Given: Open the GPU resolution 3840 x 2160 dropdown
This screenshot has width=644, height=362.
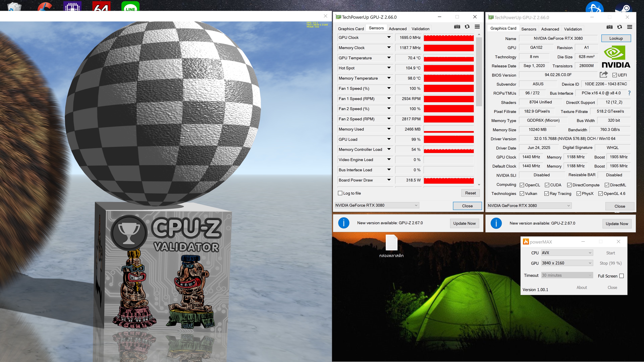Looking at the screenshot, I should pos(566,263).
